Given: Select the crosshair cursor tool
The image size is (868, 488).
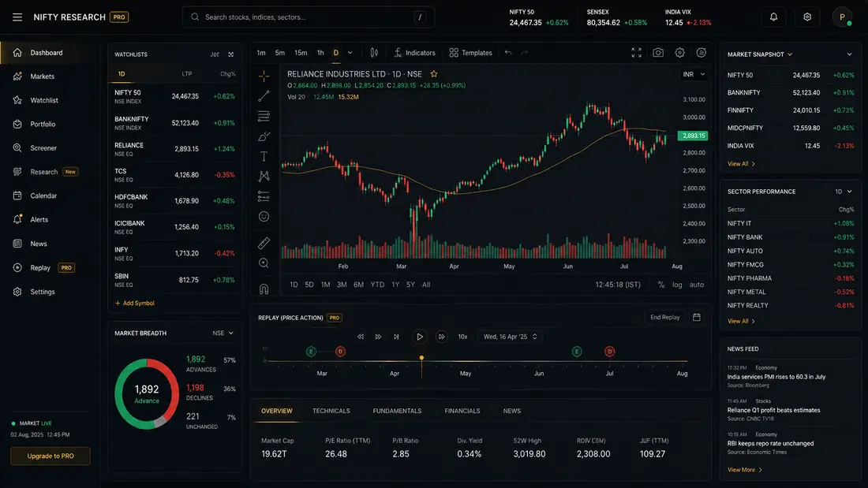Looking at the screenshot, I should 264,75.
